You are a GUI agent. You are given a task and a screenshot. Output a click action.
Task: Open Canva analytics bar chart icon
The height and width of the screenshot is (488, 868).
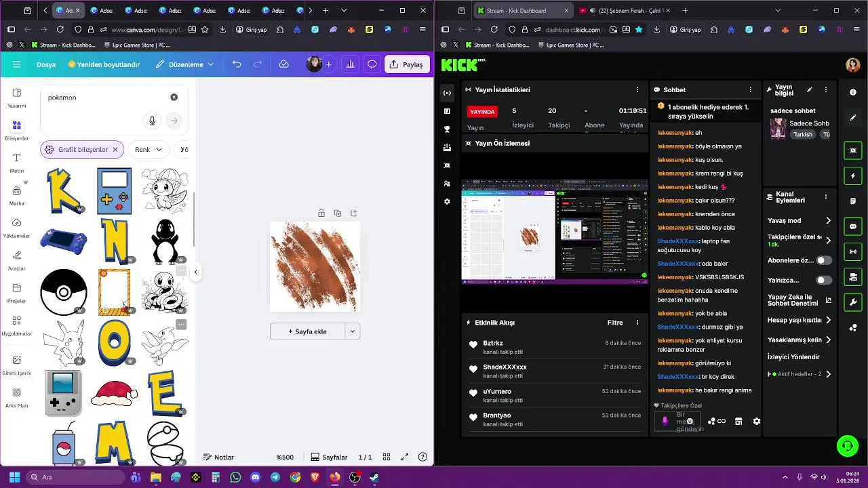(x=351, y=64)
